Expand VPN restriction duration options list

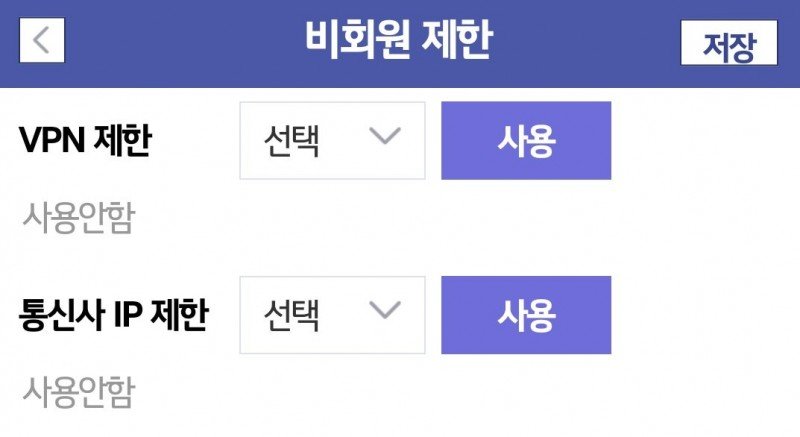332,141
